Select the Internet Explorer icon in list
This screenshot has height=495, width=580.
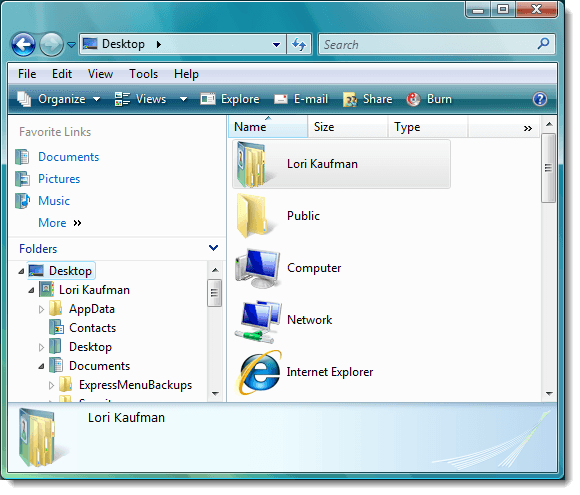(259, 372)
